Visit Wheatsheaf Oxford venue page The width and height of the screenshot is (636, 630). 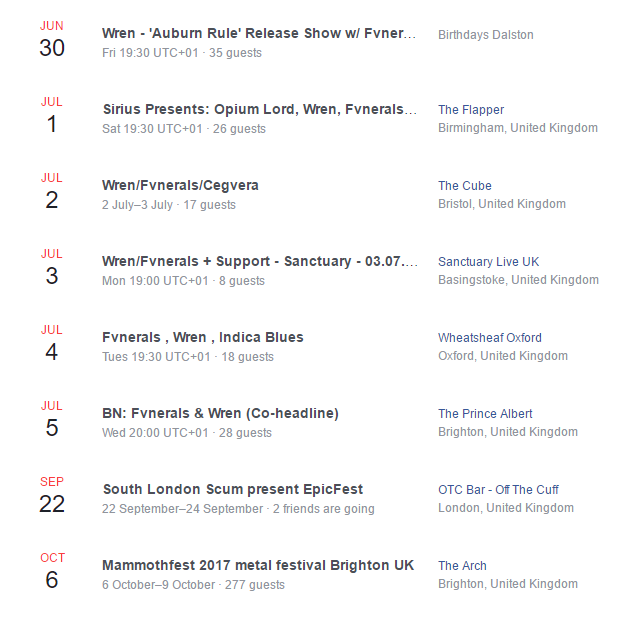coord(489,338)
